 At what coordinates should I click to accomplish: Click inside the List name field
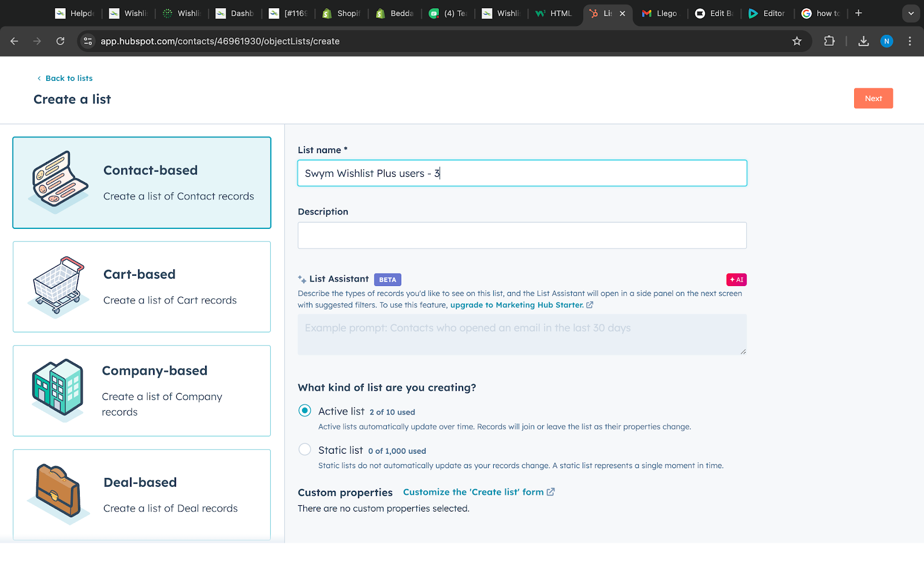[522, 173]
